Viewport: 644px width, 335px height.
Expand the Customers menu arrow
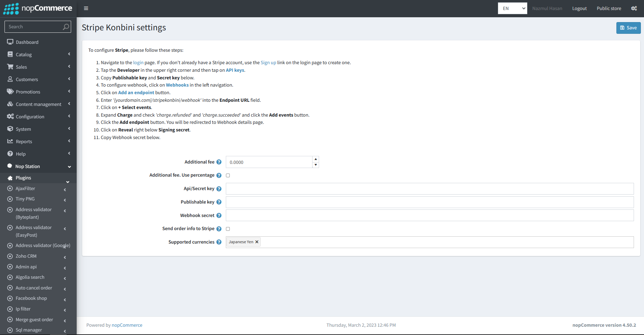coord(69,79)
